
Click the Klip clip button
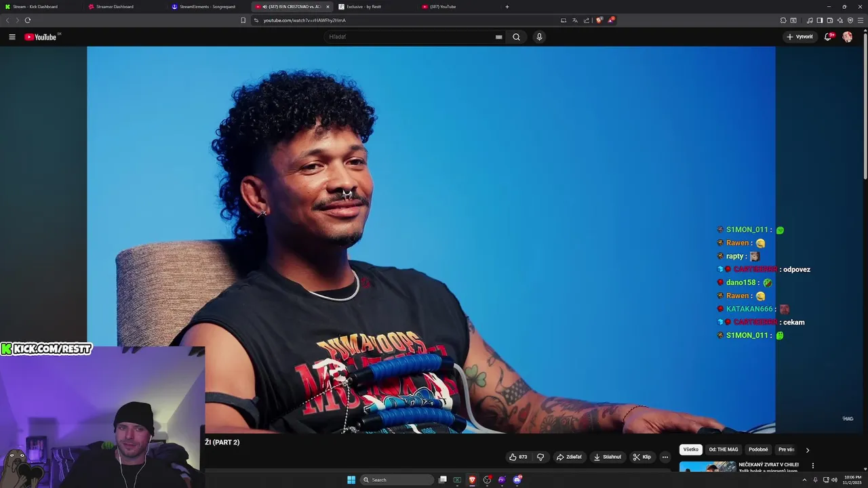[642, 457]
